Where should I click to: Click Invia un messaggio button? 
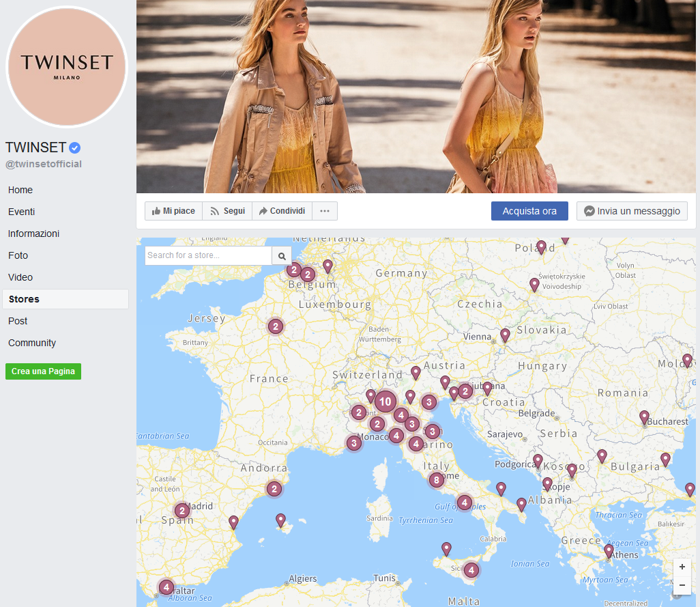632,211
